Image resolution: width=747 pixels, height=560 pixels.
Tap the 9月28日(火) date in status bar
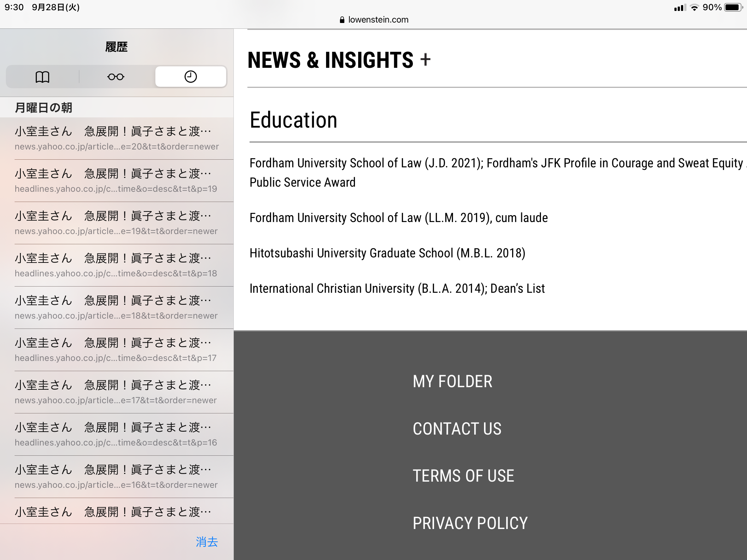tap(56, 7)
